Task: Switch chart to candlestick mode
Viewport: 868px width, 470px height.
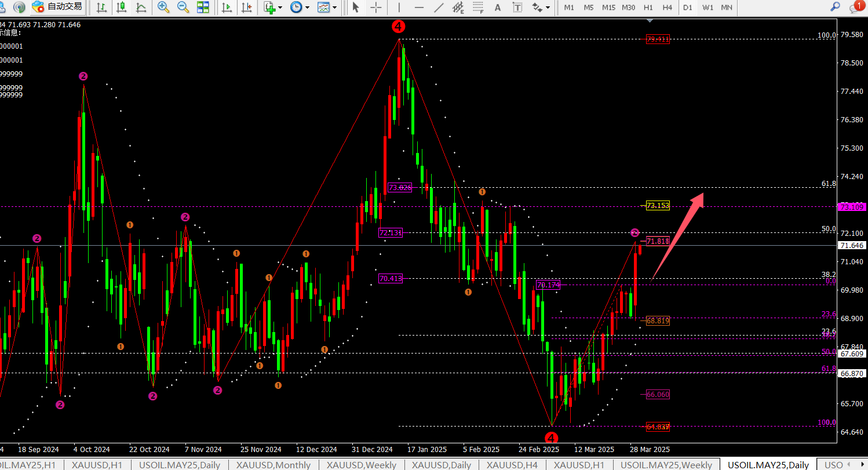Action: point(121,8)
